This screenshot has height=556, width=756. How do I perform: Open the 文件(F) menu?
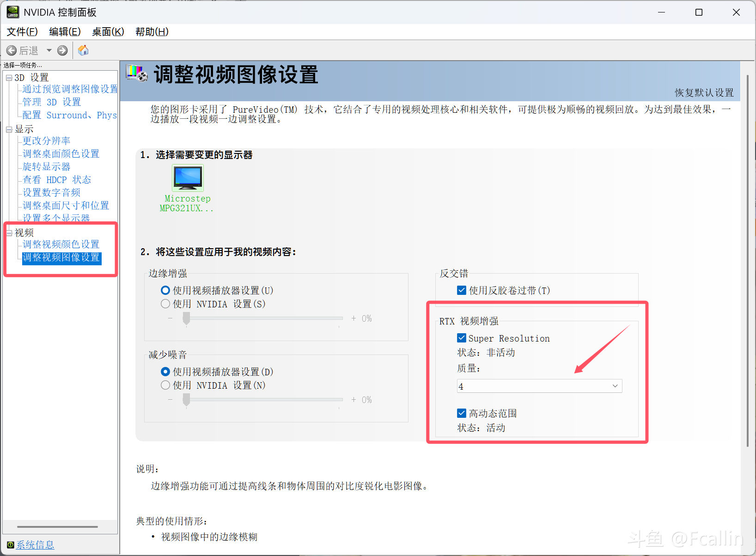point(22,31)
